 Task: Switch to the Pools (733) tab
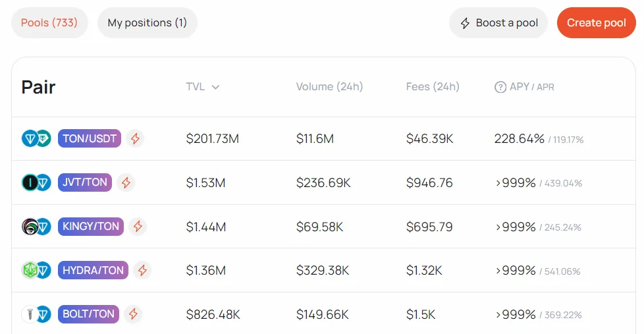coord(49,23)
